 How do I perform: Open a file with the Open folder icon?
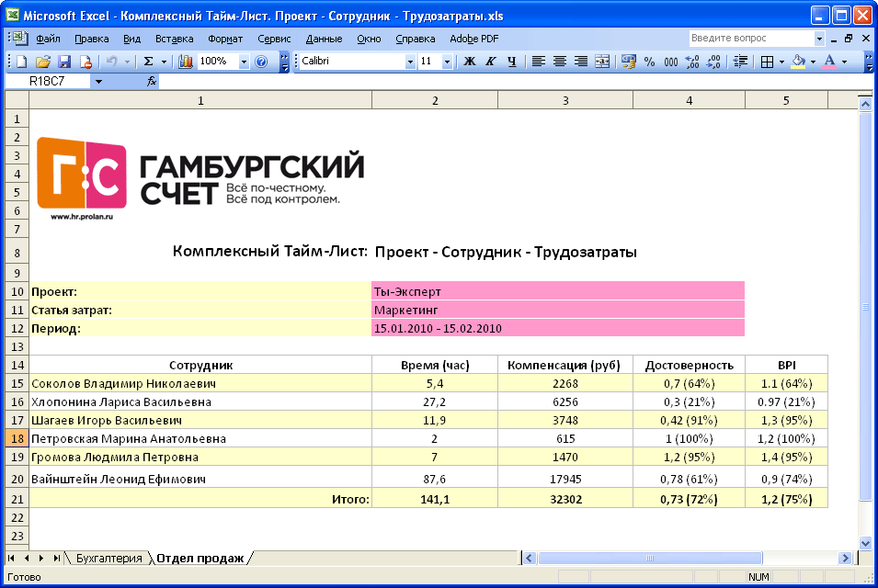tap(42, 62)
